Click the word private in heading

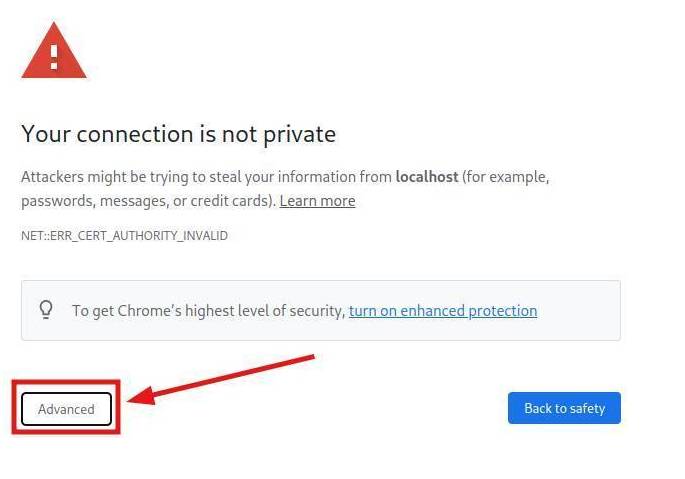click(x=300, y=135)
